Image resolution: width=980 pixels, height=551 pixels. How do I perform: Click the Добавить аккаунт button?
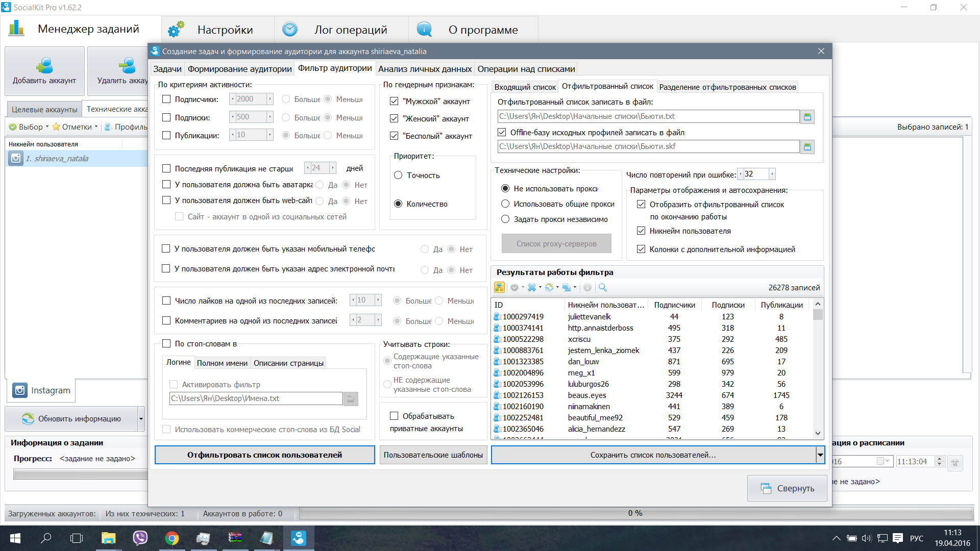pos(44,71)
